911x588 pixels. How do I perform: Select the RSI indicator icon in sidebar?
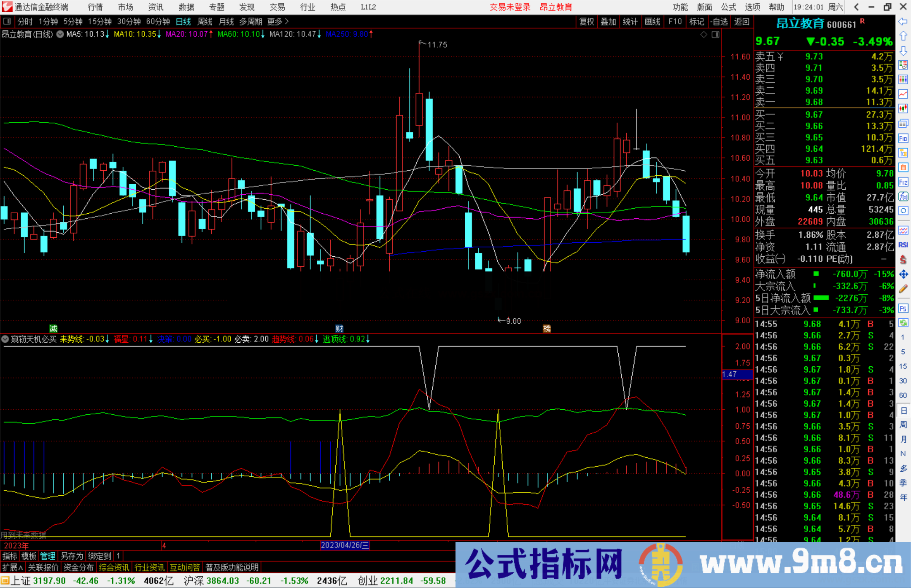903,245
